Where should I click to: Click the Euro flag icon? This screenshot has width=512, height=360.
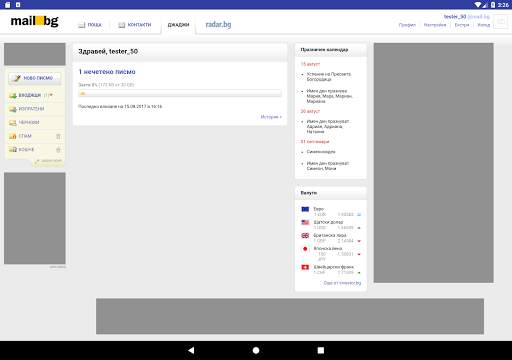305,209
